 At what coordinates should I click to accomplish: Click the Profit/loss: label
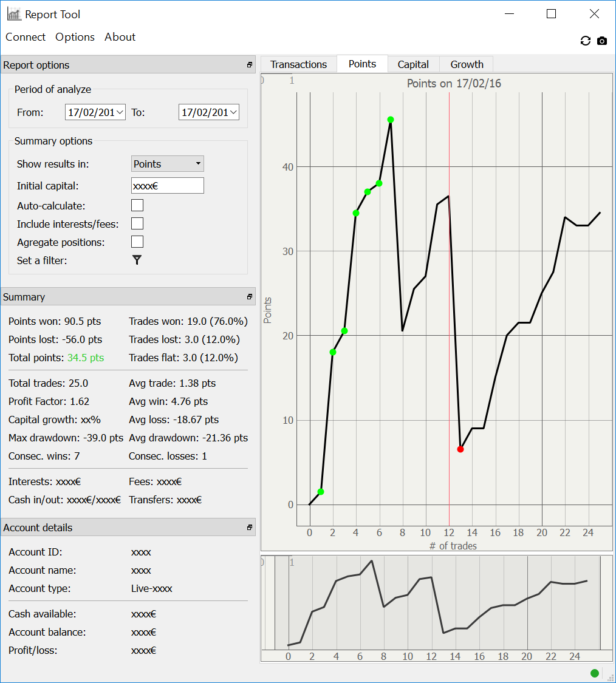click(x=33, y=650)
